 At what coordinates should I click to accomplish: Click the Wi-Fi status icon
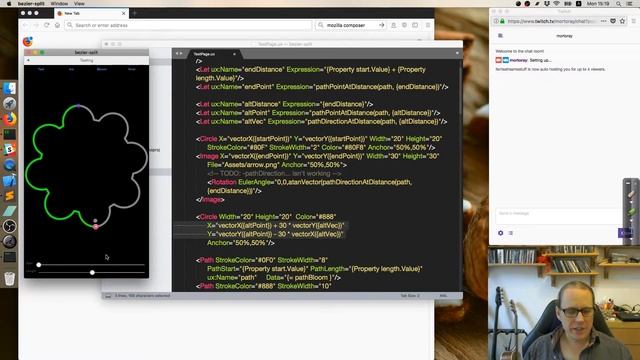[557, 3]
